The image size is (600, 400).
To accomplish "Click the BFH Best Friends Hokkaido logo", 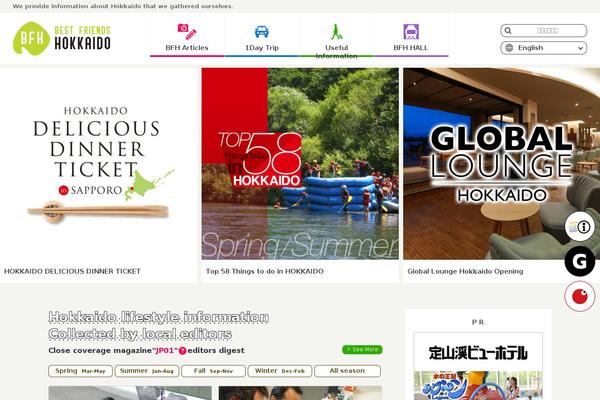I will (x=62, y=38).
